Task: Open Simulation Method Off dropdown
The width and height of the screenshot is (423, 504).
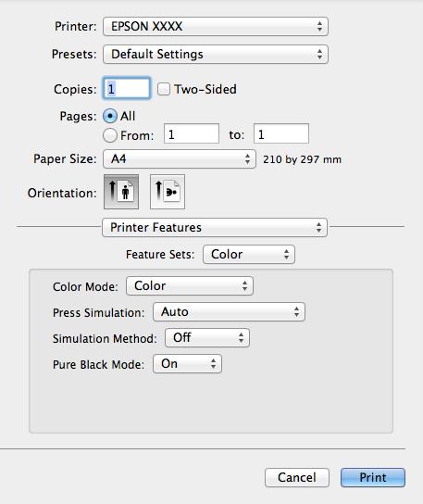Action: (x=207, y=338)
